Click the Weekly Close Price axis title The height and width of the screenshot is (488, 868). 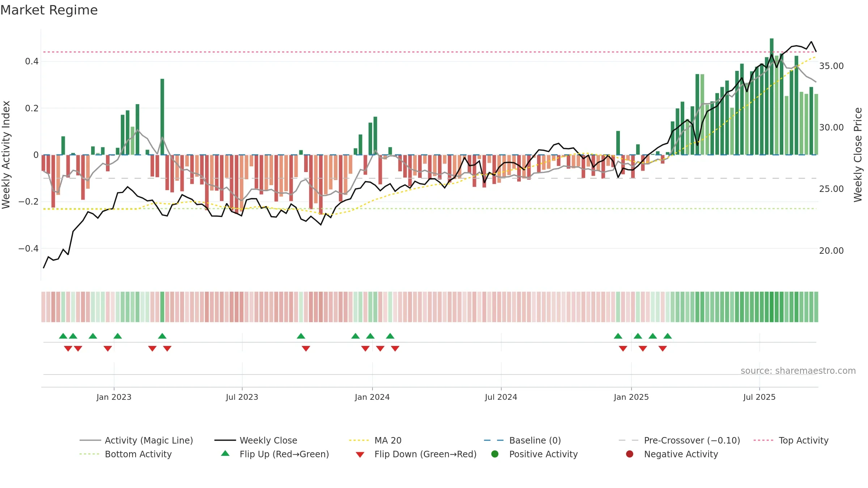click(858, 155)
